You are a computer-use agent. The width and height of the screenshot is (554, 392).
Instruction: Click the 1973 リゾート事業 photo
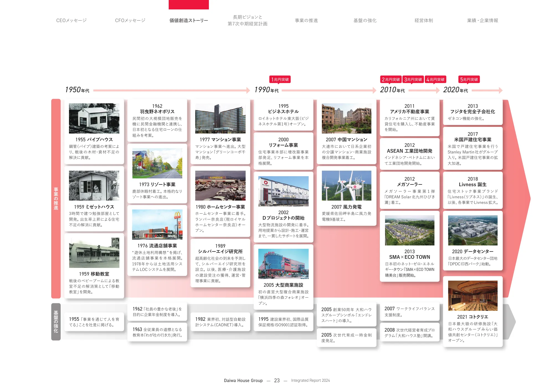point(157,163)
